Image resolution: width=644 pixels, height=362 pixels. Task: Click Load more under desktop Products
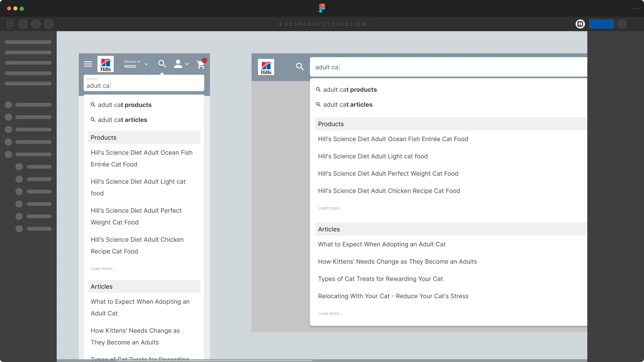(x=330, y=208)
